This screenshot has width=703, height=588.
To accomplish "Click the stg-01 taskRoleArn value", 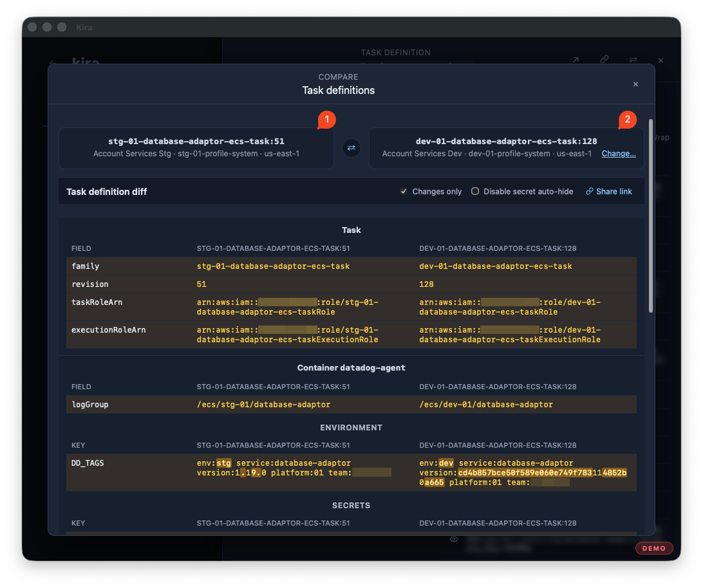I will point(287,307).
